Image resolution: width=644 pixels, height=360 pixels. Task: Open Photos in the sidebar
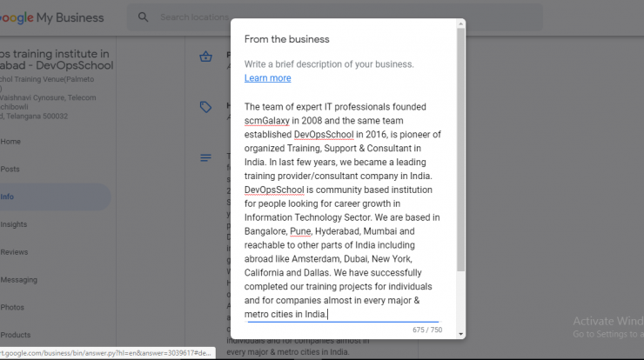[12, 308]
